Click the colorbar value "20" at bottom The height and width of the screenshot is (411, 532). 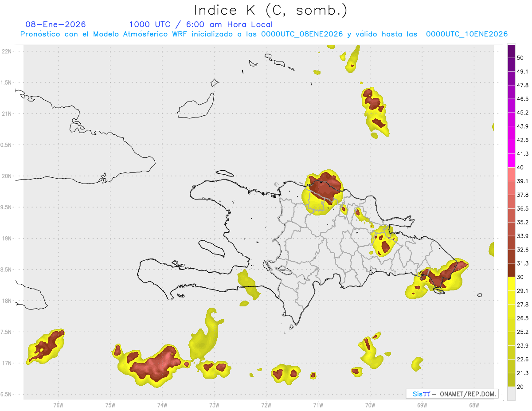pos(520,388)
